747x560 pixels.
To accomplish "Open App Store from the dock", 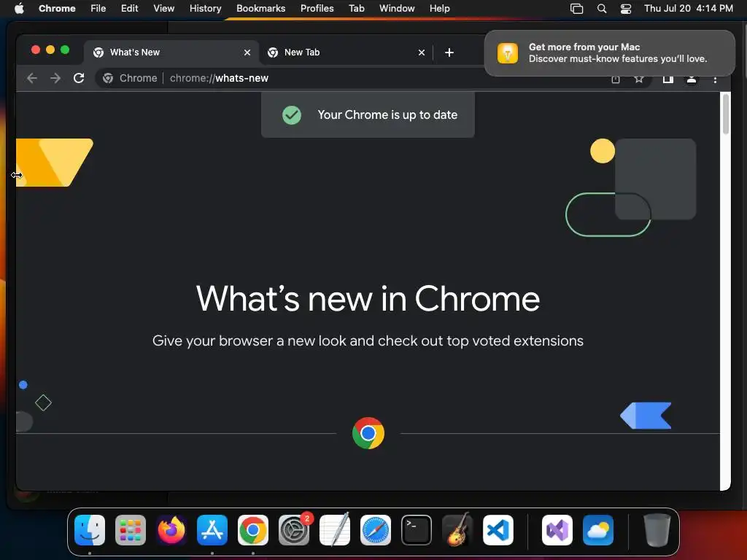I will (212, 530).
